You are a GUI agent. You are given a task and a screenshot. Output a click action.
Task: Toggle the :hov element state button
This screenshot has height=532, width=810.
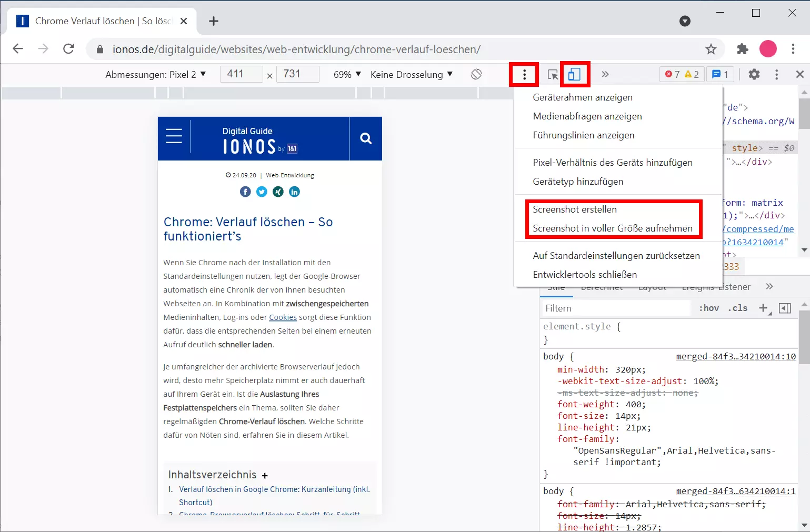[709, 308]
